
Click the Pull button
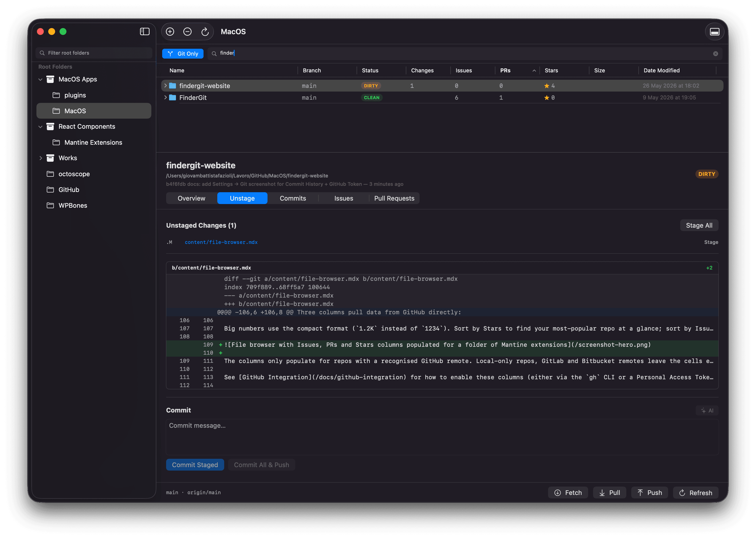pyautogui.click(x=609, y=493)
